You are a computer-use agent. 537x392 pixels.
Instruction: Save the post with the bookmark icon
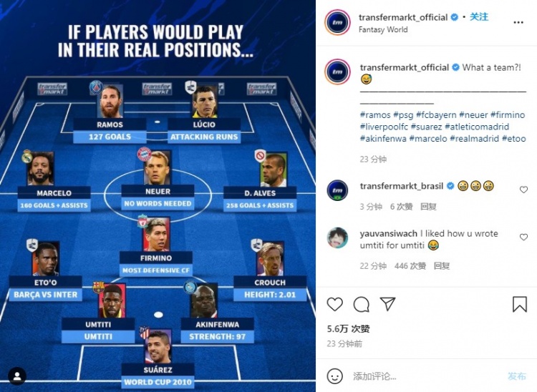coord(519,304)
